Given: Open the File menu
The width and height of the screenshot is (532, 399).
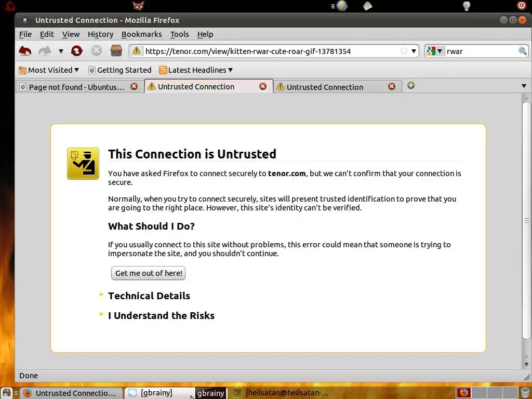Looking at the screenshot, I should point(25,34).
